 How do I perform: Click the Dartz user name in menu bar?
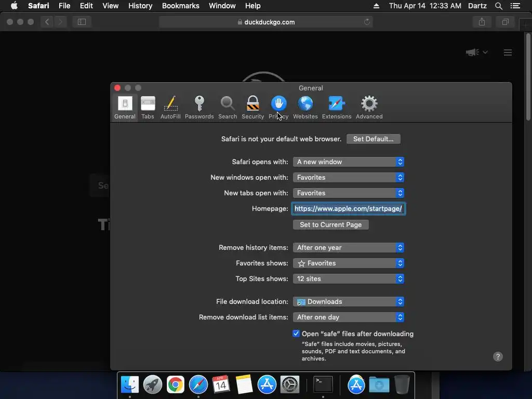[x=477, y=6]
